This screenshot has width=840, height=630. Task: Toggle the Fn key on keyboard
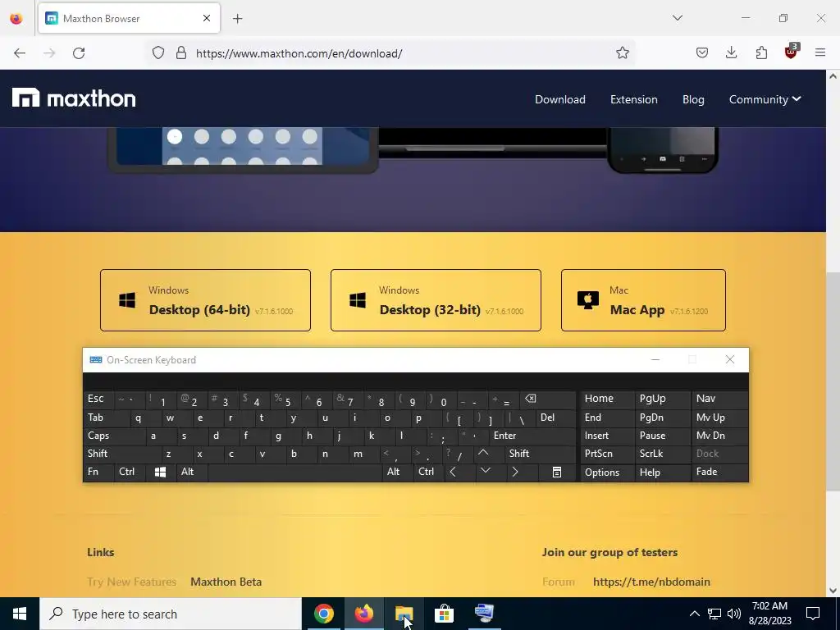99,472
